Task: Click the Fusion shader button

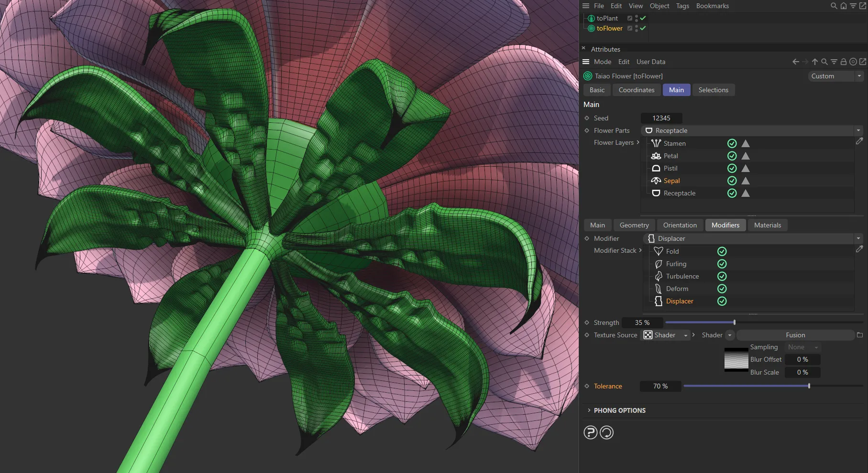Action: [x=795, y=335]
